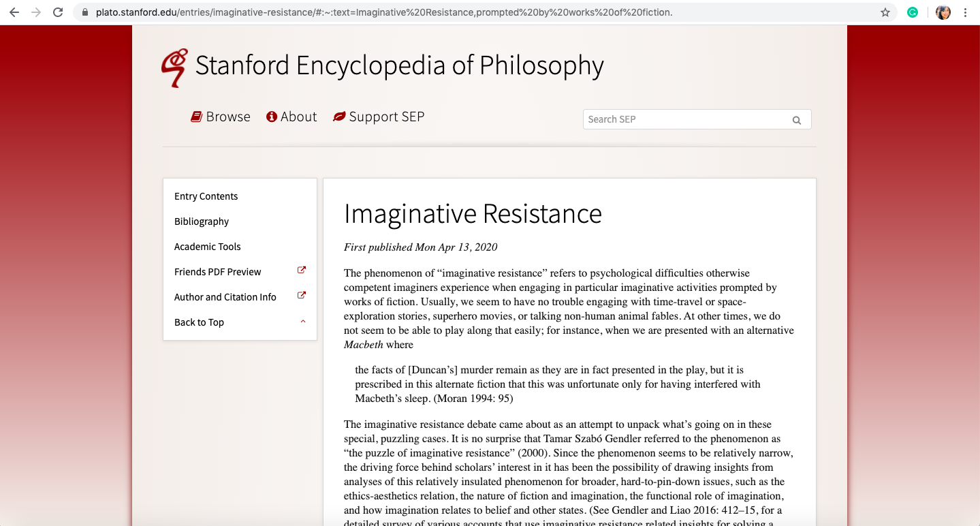Go back to previous page
The image size is (980, 526).
[14, 12]
